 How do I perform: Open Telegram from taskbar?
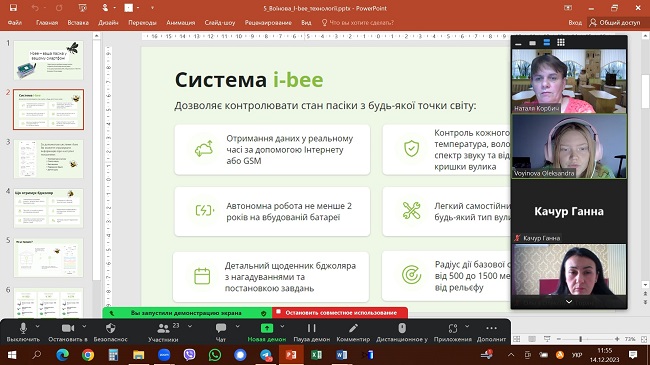point(266,355)
